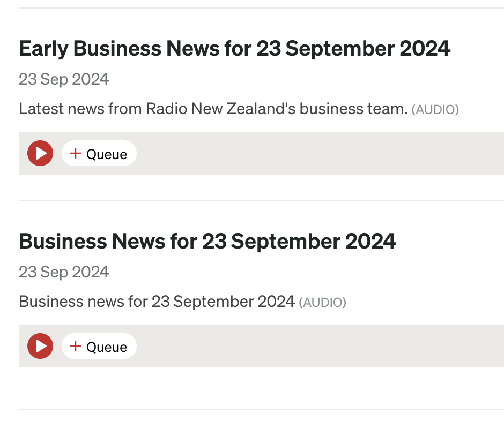
Task: Click the plus icon beside Queue for Early Business News
Action: 76,153
